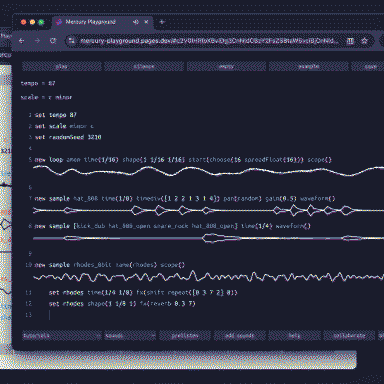This screenshot has width=384, height=384.
Task: Click the 'new loop amen' code line
Action: (x=183, y=160)
